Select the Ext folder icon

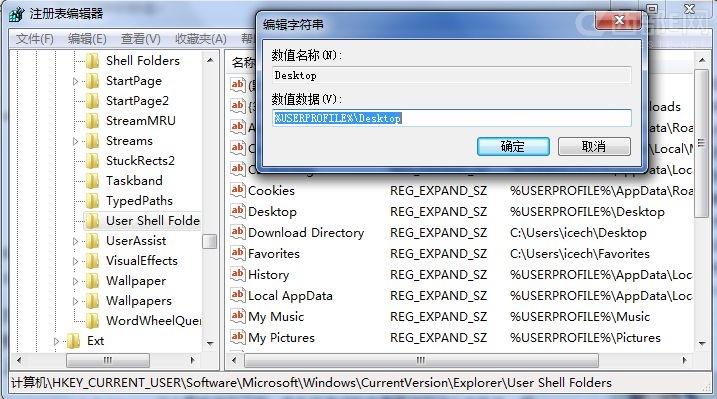[x=73, y=340]
